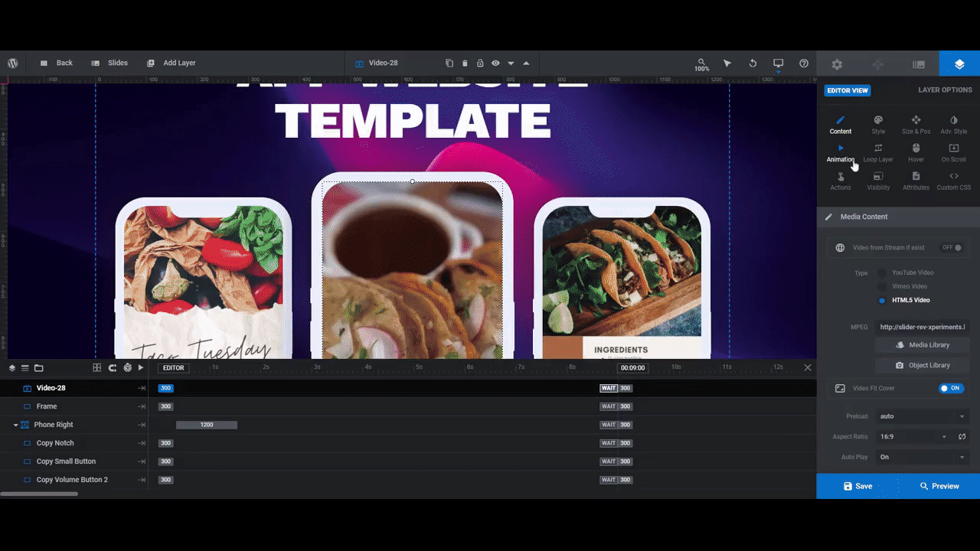Switch to the layer options tab
This screenshot has height=551, width=980.
pos(959,65)
